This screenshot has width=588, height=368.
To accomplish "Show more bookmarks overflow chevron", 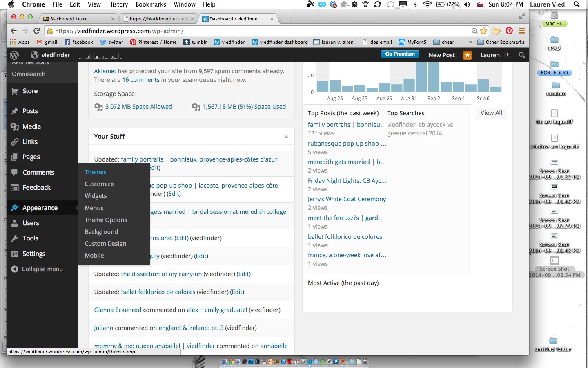I will 470,42.
